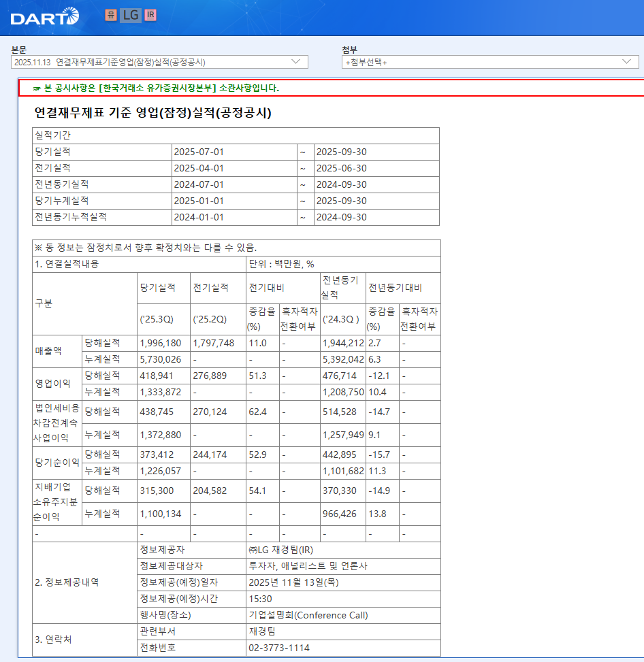This screenshot has height=662, width=644.
Task: Click the phone number 02-3773-1114
Action: 279,648
